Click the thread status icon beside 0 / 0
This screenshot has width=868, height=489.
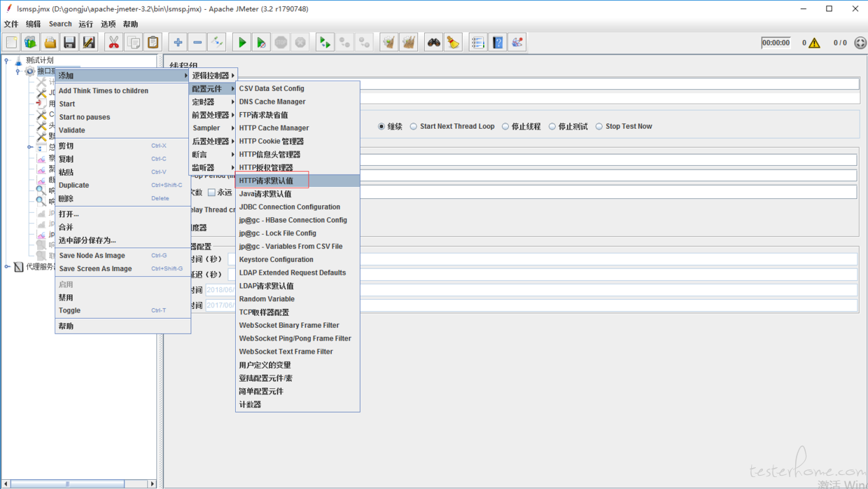point(860,43)
